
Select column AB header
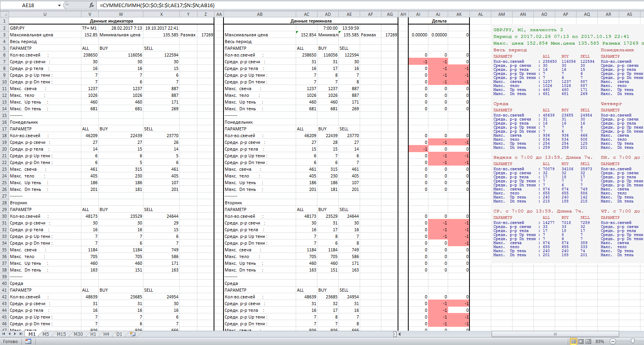(260, 14)
